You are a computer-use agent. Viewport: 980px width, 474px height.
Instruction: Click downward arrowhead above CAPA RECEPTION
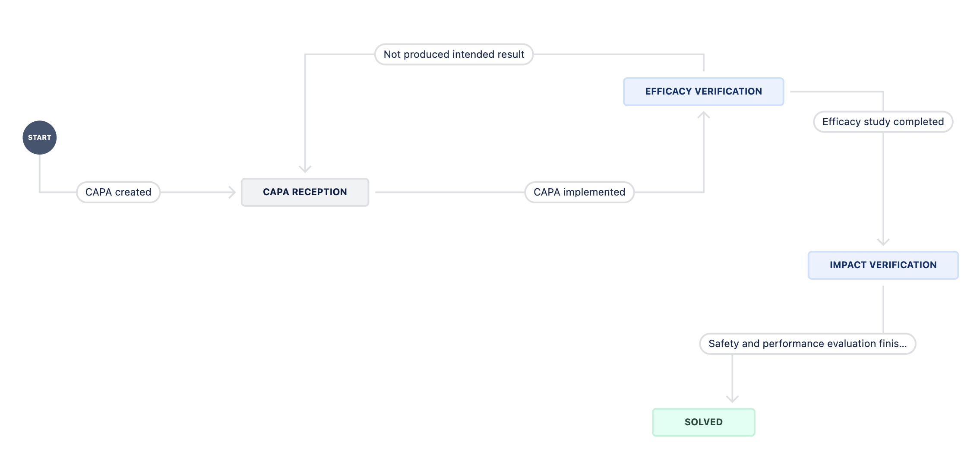[x=305, y=168]
